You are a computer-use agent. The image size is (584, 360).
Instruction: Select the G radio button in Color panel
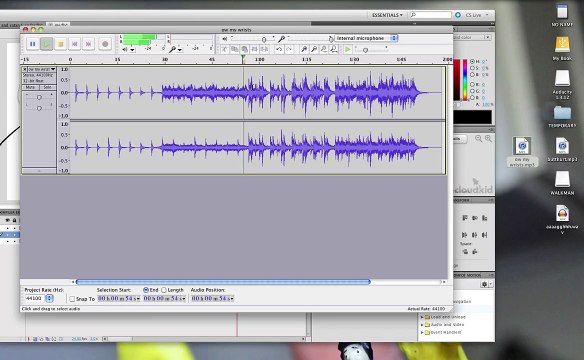pos(472,91)
